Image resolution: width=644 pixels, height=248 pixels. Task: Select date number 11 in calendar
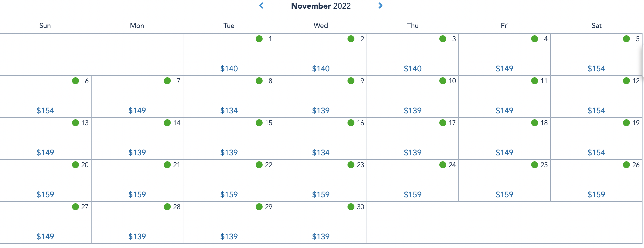[x=544, y=81]
